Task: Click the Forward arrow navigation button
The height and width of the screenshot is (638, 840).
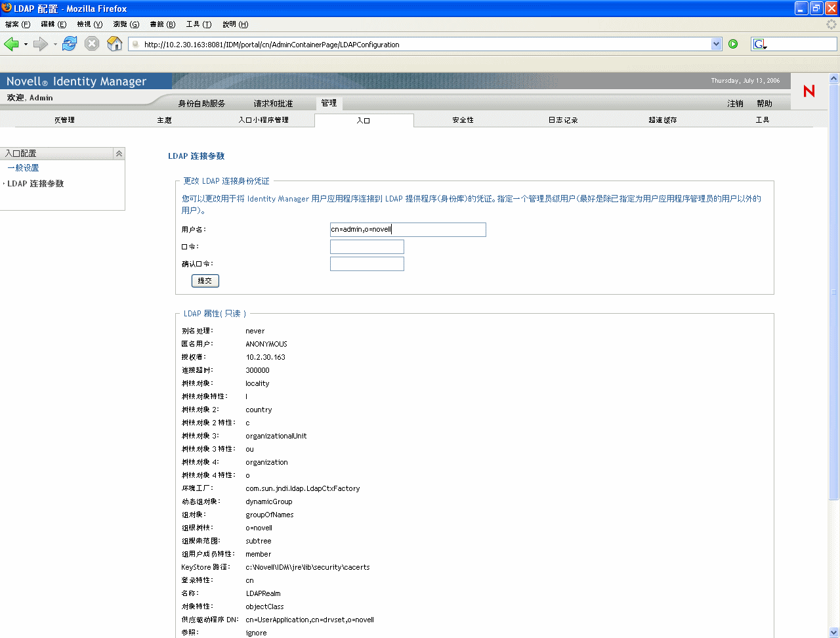Action: pos(40,44)
